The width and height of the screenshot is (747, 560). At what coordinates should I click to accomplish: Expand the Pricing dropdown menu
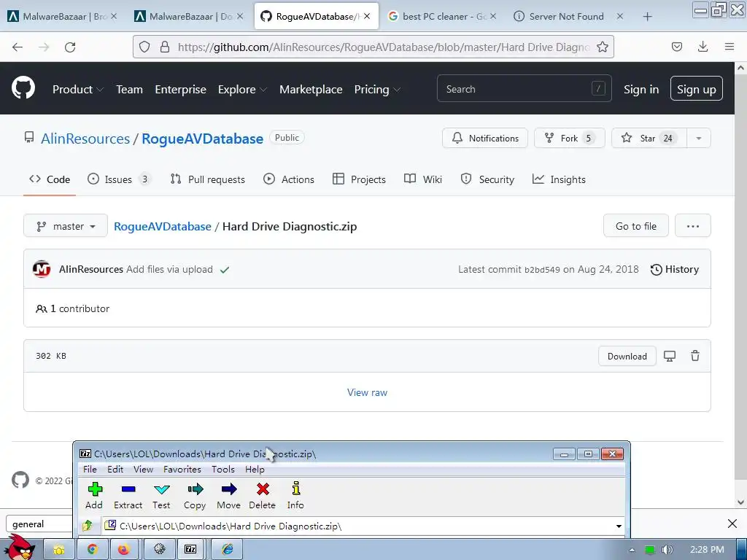pyautogui.click(x=377, y=89)
